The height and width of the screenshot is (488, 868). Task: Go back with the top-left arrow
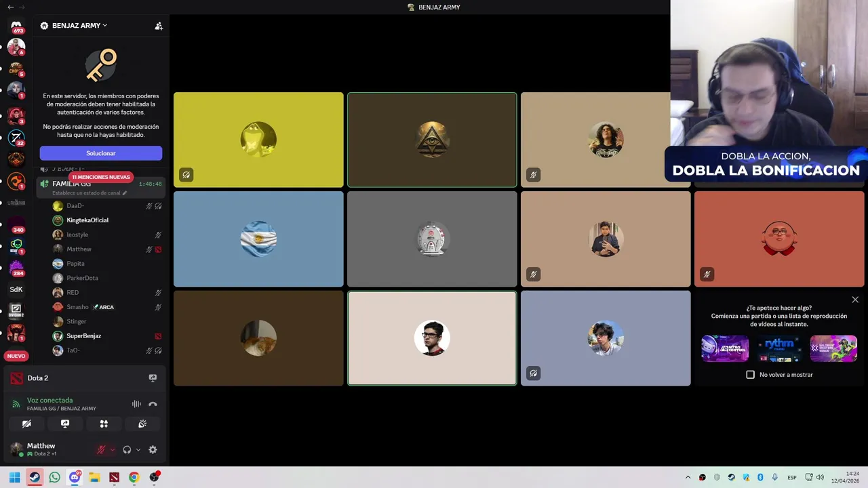[10, 7]
